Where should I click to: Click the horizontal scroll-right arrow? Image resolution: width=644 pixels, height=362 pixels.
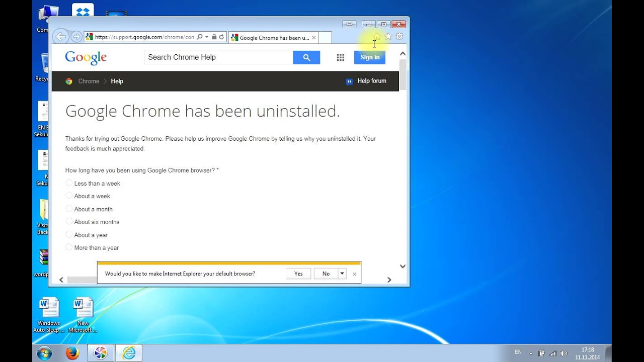389,280
